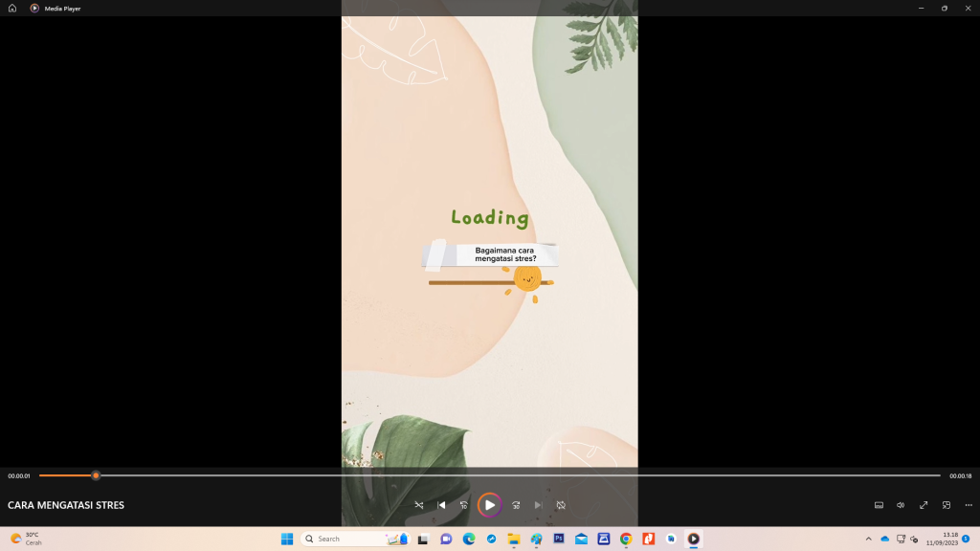Go to the previous track
Screen dimensions: 980x551
tap(441, 505)
